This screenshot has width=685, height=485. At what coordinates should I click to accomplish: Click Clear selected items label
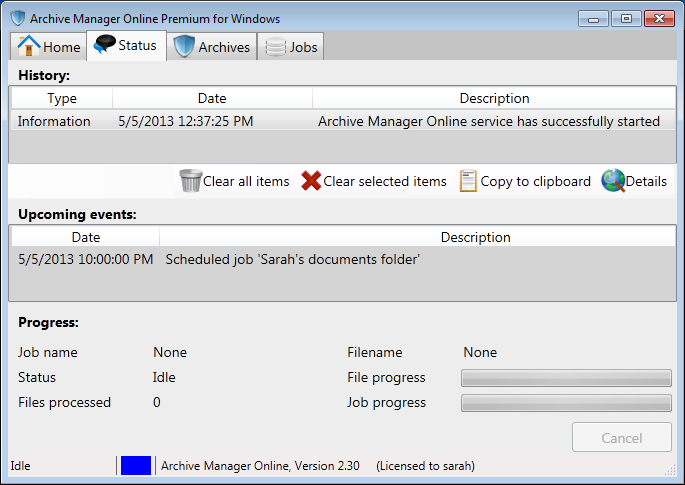(x=385, y=181)
